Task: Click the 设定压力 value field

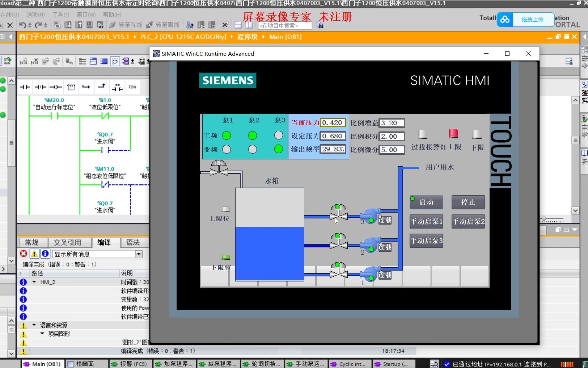Action: 333,136
